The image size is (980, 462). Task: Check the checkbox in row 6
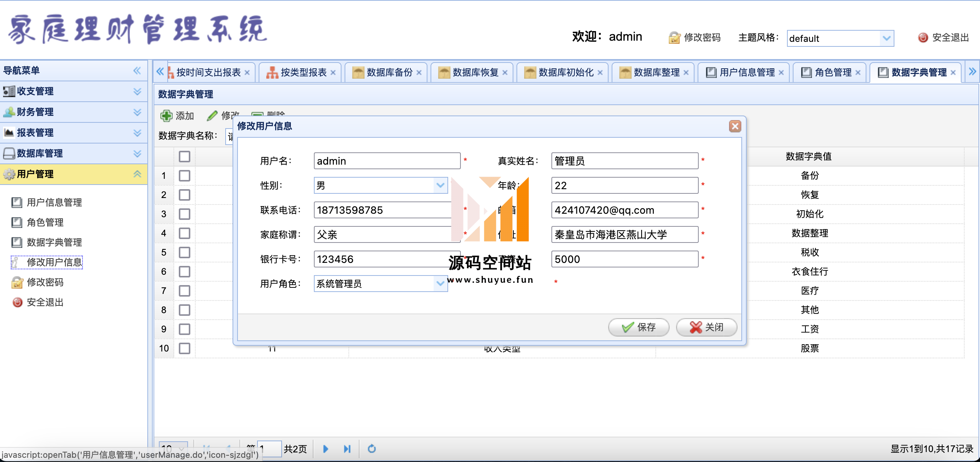(185, 272)
